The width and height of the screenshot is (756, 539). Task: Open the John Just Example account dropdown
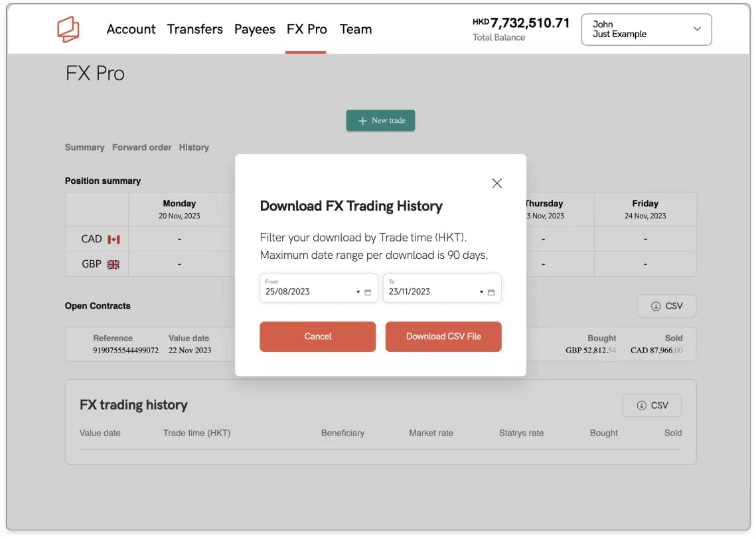coord(646,29)
